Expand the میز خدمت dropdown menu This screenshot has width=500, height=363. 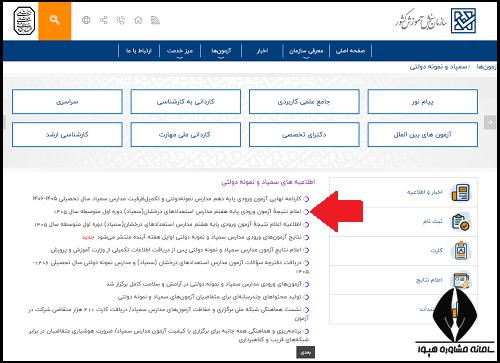pyautogui.click(x=180, y=51)
